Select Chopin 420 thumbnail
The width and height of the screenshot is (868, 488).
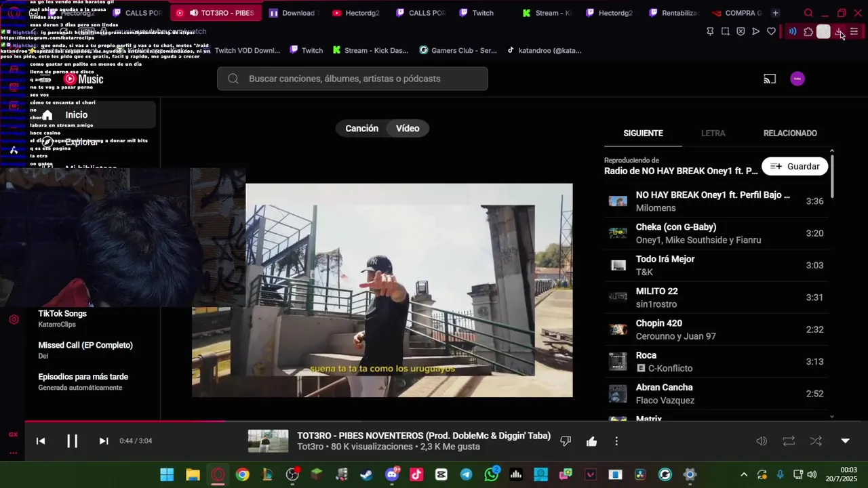[618, 329]
